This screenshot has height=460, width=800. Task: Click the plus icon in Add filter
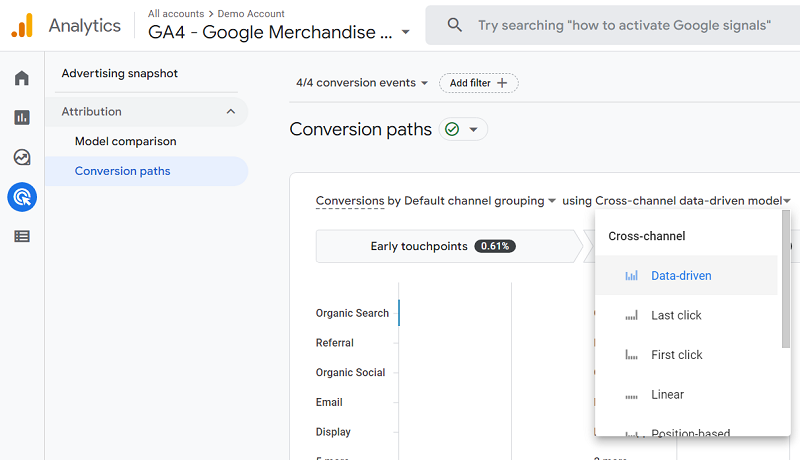[502, 83]
